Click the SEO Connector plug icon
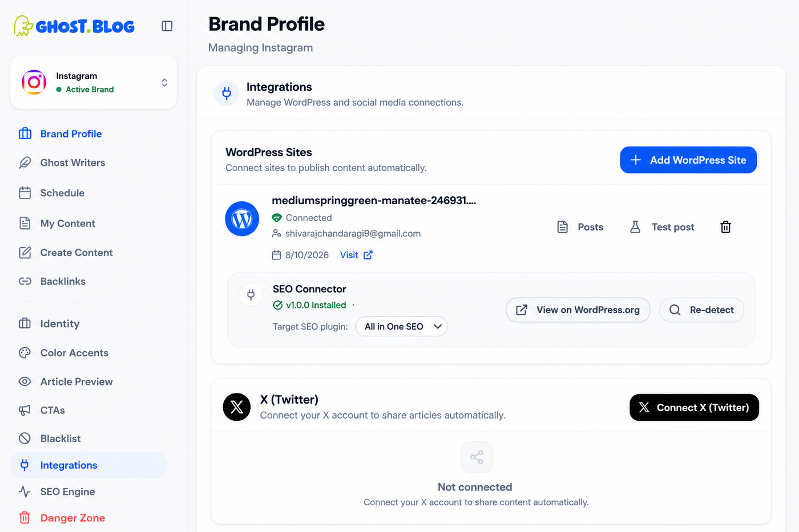The height and width of the screenshot is (532, 799). pos(251,294)
